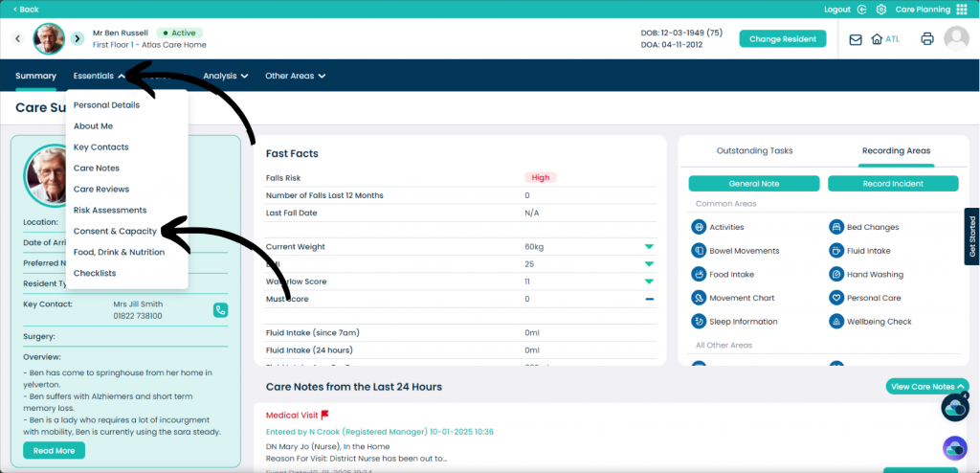Open the settings gear icon
This screenshot has width=980, height=473.
tap(880, 10)
